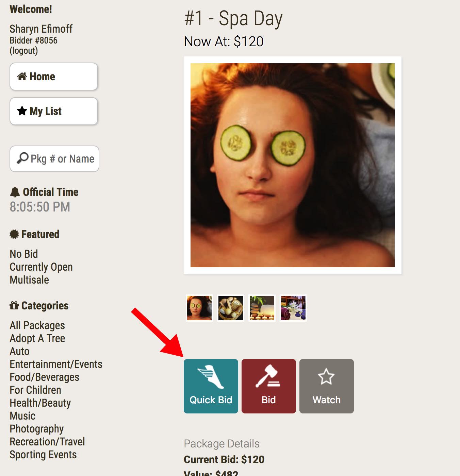Select the orchid flowers thumbnail
The width and height of the screenshot is (460, 476).
point(293,308)
